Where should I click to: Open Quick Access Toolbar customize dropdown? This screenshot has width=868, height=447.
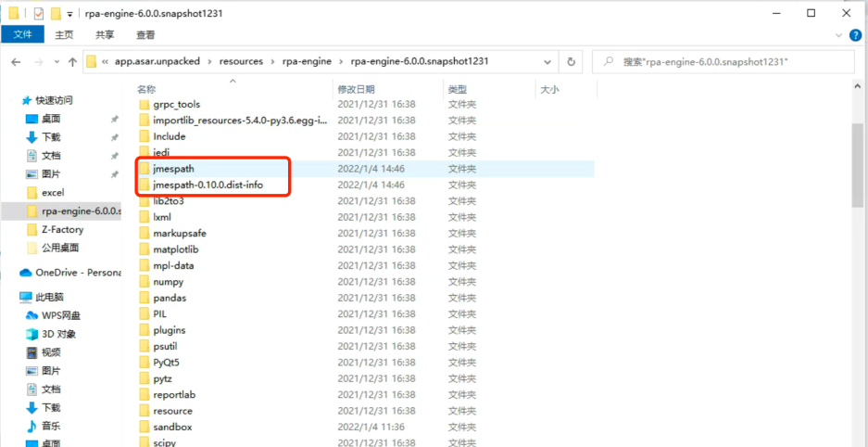69,13
